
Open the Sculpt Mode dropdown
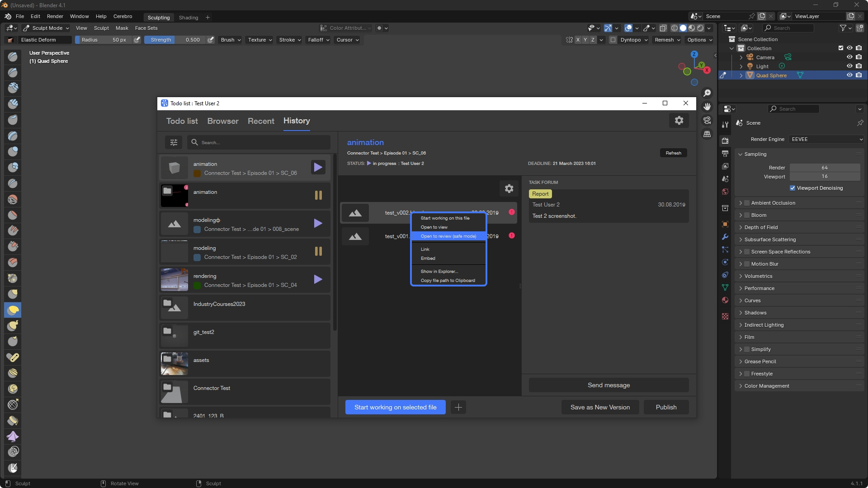click(46, 28)
